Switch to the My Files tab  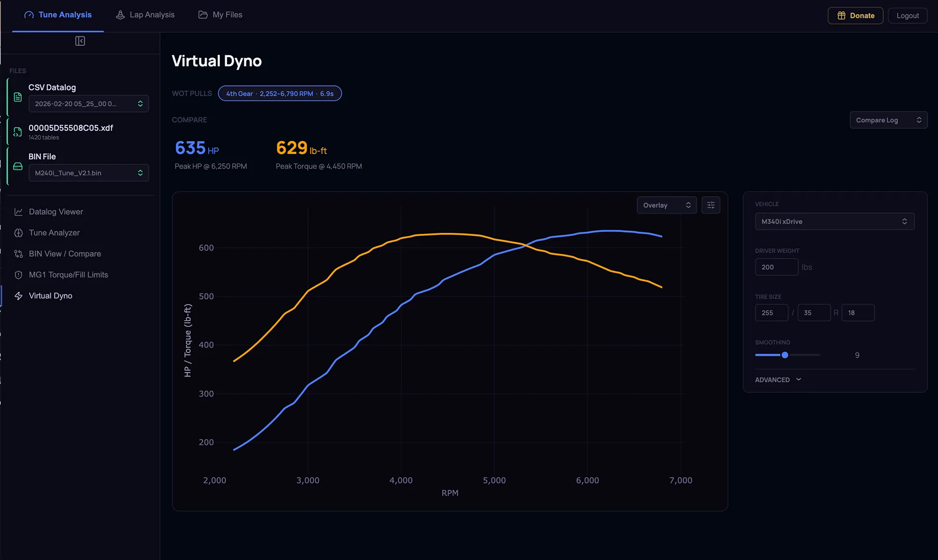pos(220,15)
